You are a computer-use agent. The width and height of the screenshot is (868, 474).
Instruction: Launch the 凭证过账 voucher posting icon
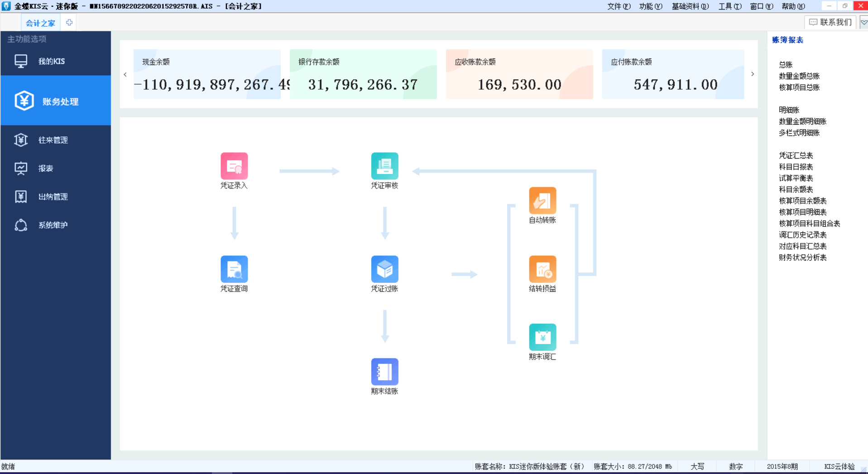tap(384, 269)
